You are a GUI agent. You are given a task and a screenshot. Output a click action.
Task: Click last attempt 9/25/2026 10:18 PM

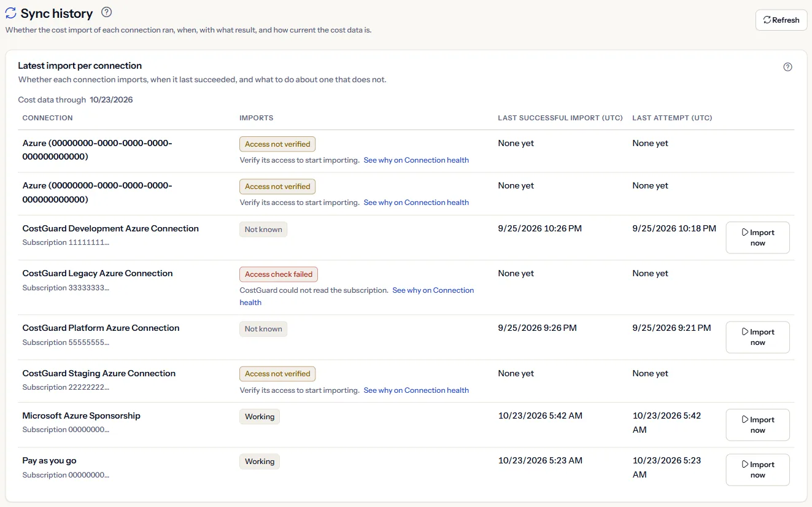point(675,228)
